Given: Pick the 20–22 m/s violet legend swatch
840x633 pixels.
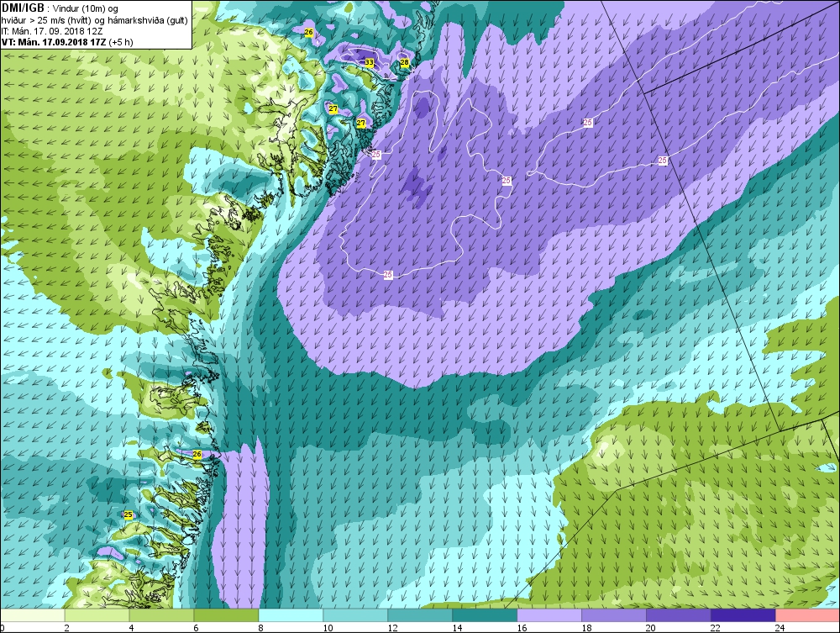Looking at the screenshot, I should click(678, 615).
